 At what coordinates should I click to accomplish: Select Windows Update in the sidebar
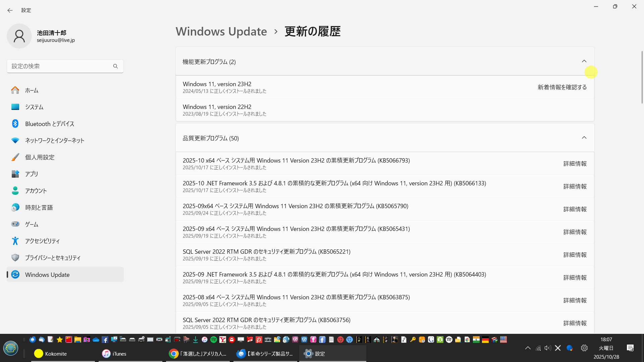pyautogui.click(x=65, y=275)
